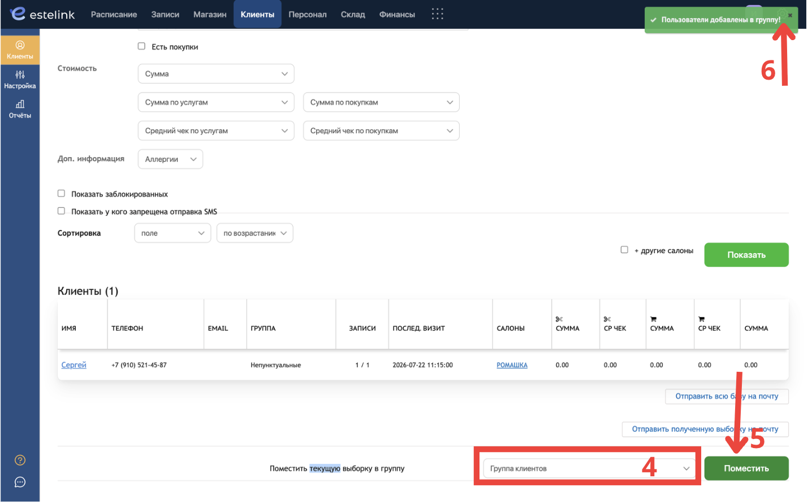Open the РОМАШКА salon link
The image size is (812, 504).
(x=512, y=365)
